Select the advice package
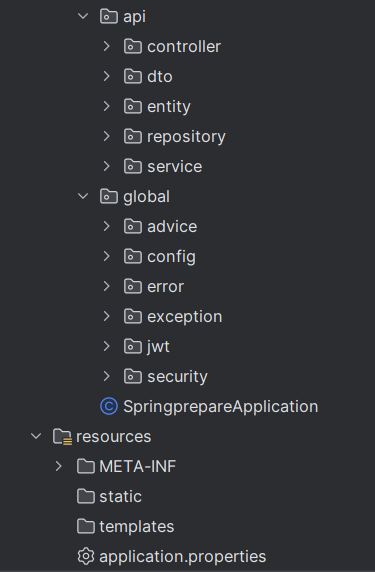375x572 pixels. coord(172,227)
